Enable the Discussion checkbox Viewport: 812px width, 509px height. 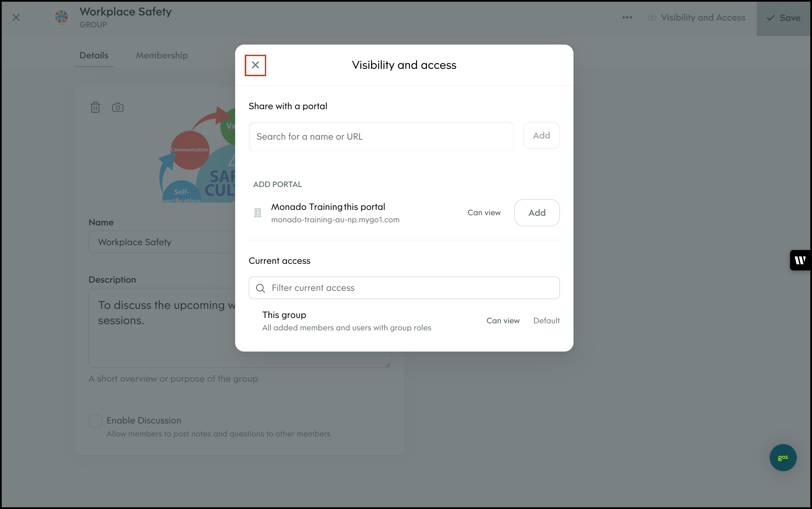pos(95,421)
